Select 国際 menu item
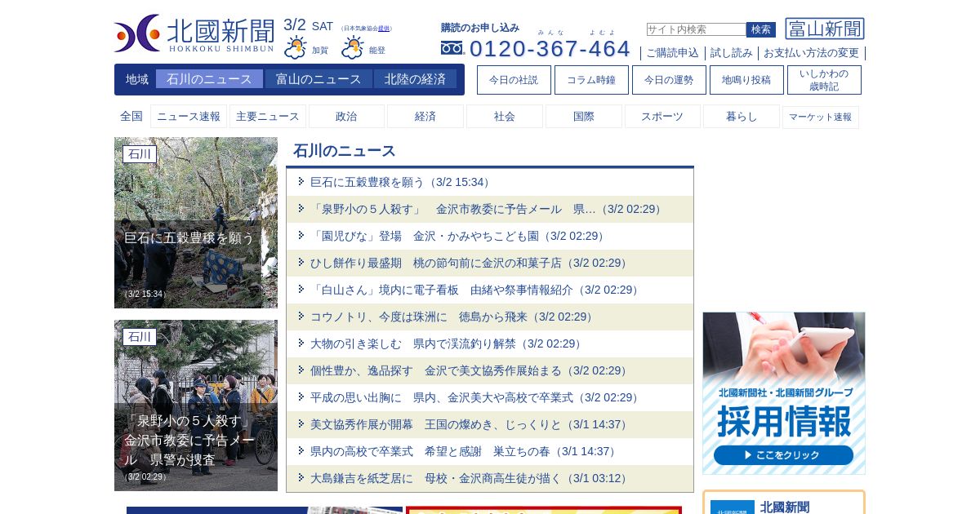Screen dimensions: 980x514 tap(584, 117)
